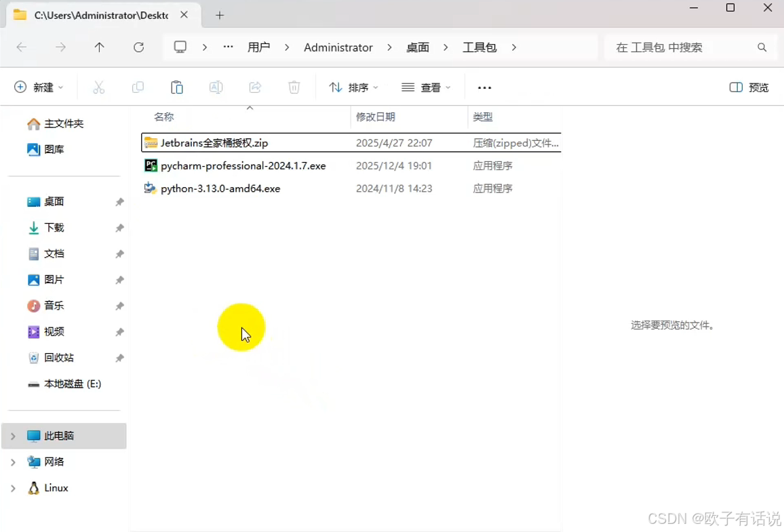Screen dimensions: 784x532
Task: Toggle the 预览 preview pane
Action: 749,87
